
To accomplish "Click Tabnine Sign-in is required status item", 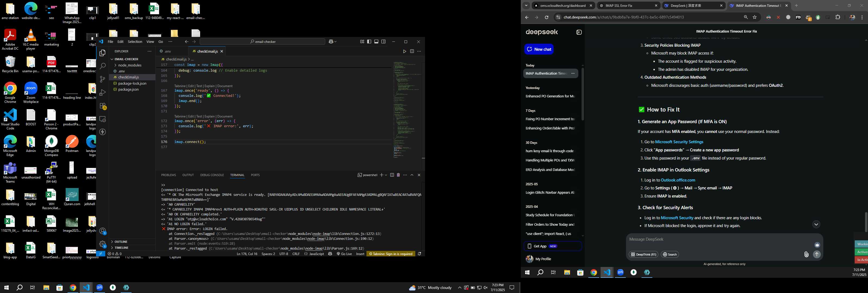I will (x=391, y=254).
